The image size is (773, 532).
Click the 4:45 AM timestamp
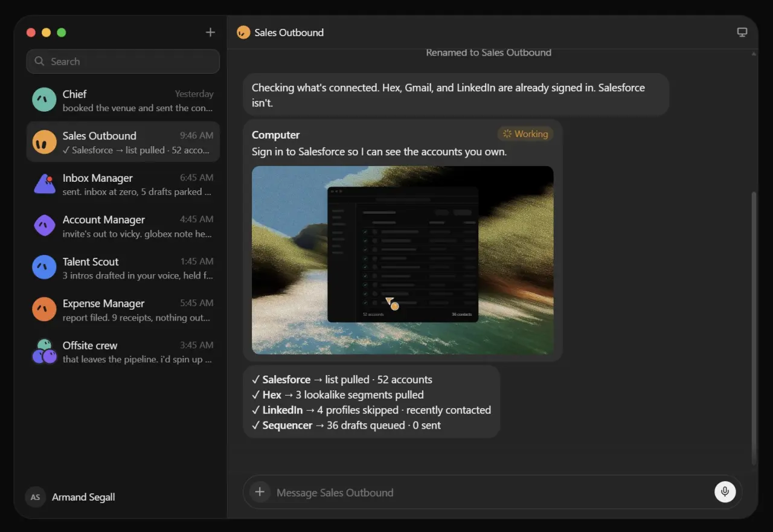coord(196,219)
